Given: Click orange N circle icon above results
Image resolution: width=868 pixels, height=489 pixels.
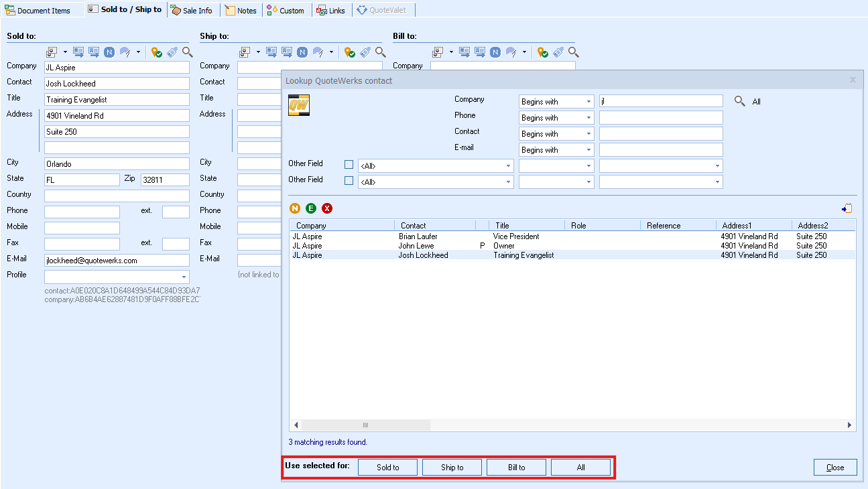Looking at the screenshot, I should (295, 208).
